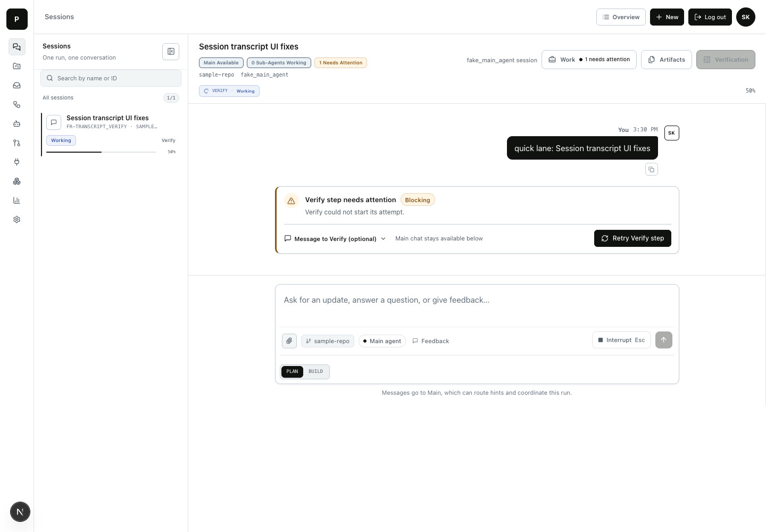Click Retry Verify step
This screenshot has width=766, height=532.
point(632,238)
